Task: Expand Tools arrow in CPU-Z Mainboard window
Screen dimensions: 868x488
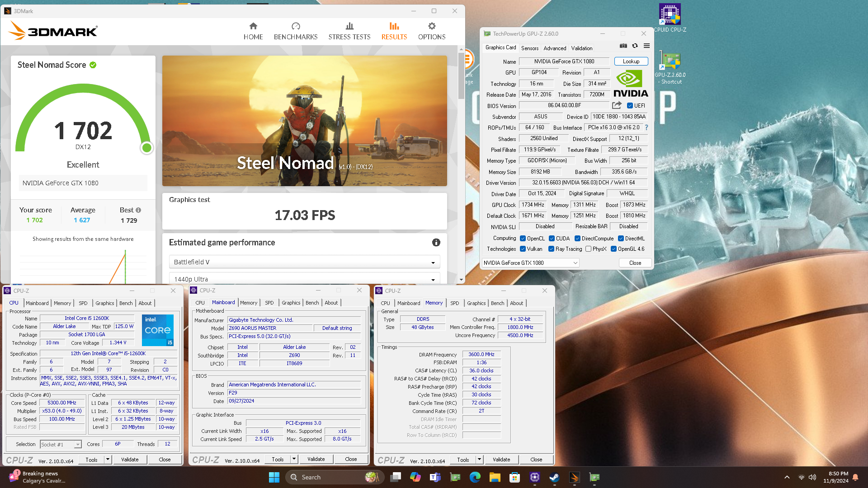Action: tap(294, 459)
